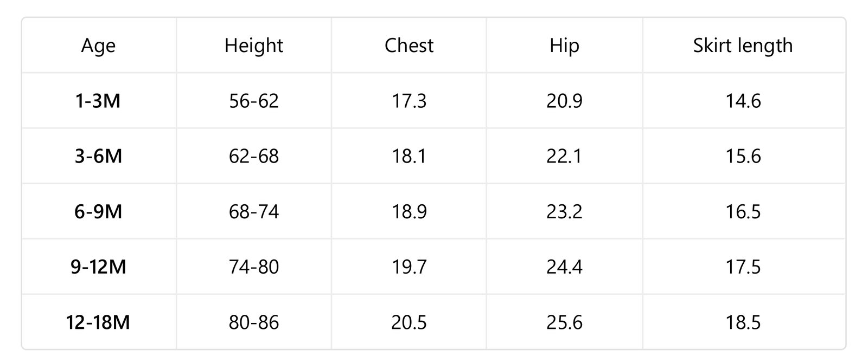Click the 22.1 hip value
Viewport: 868px width, 363px height.
pos(564,156)
